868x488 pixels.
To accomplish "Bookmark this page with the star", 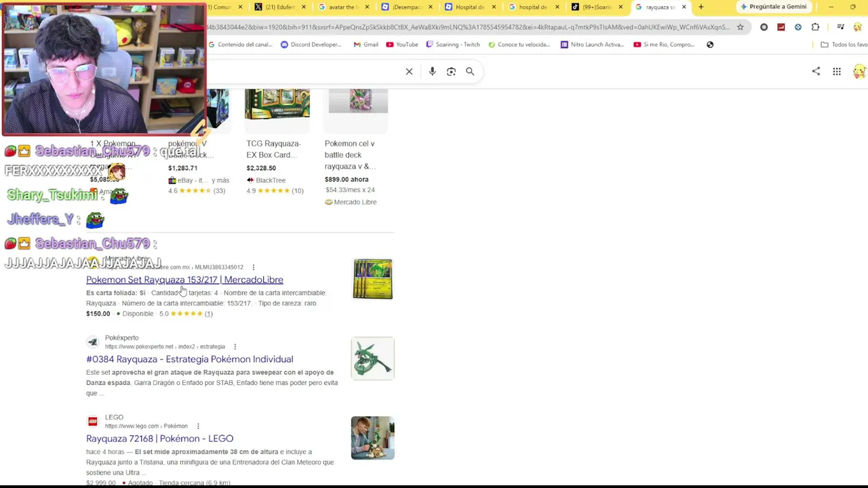I will [741, 27].
